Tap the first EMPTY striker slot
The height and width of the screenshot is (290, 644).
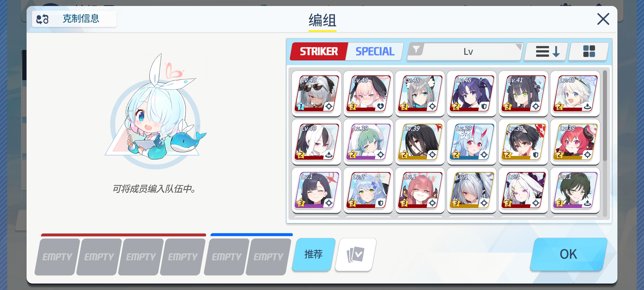(57, 257)
